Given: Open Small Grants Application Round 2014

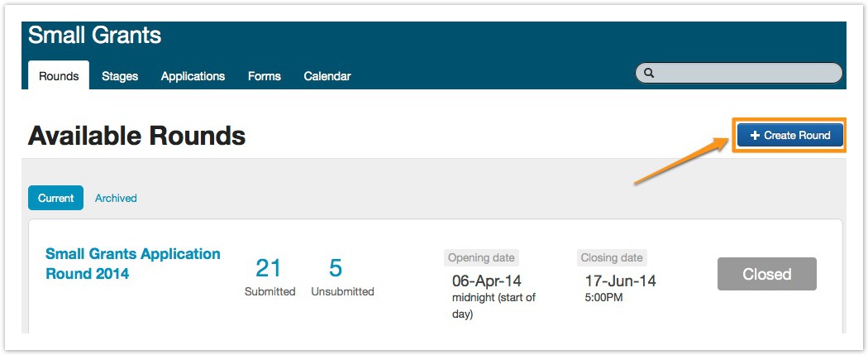Looking at the screenshot, I should tap(132, 263).
